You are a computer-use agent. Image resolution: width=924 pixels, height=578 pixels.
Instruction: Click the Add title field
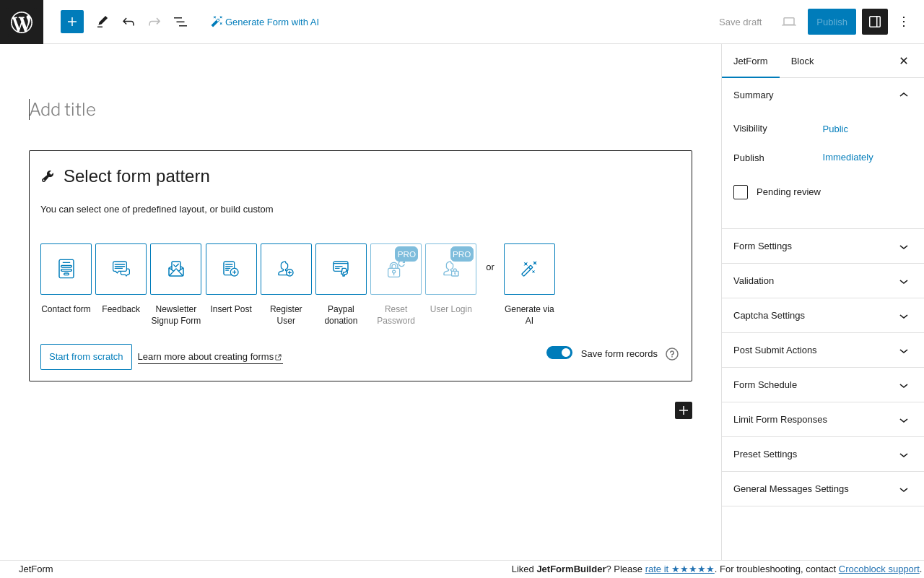(360, 110)
